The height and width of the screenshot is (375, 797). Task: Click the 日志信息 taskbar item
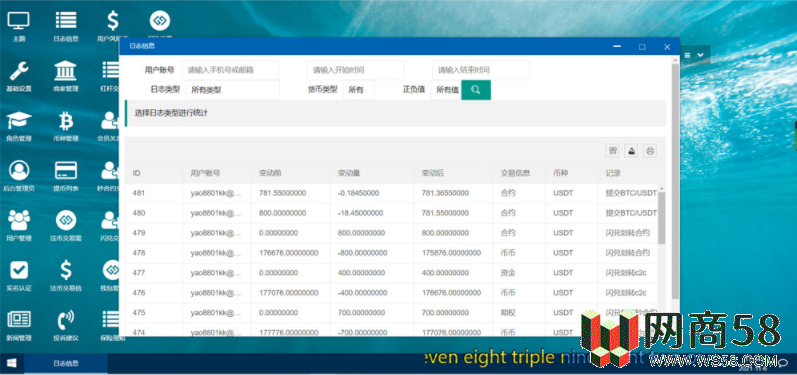click(66, 363)
